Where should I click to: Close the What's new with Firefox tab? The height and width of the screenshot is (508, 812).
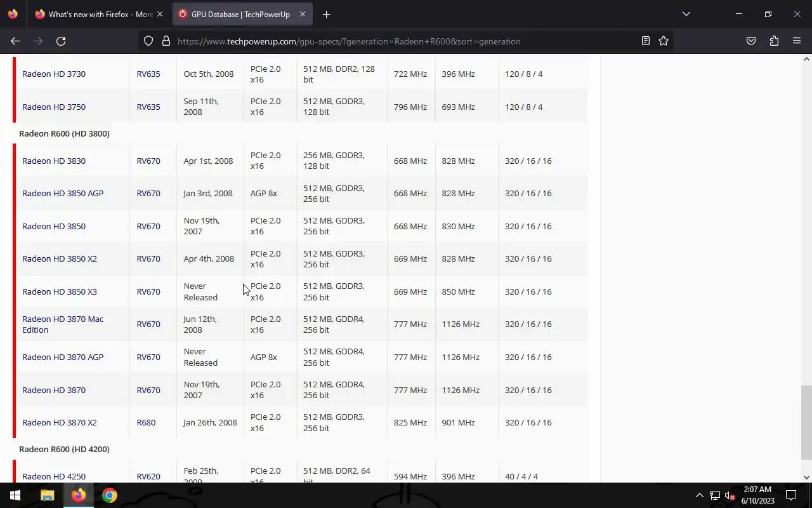coord(160,14)
